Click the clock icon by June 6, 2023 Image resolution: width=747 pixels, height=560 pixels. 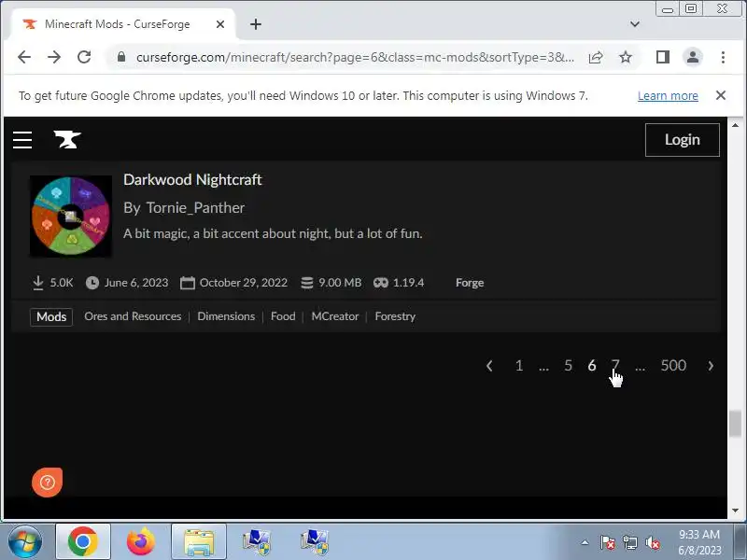tap(92, 283)
